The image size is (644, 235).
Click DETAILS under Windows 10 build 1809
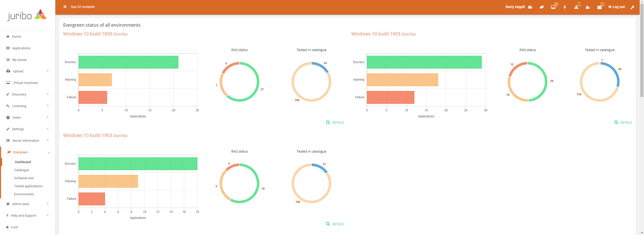(x=338, y=122)
